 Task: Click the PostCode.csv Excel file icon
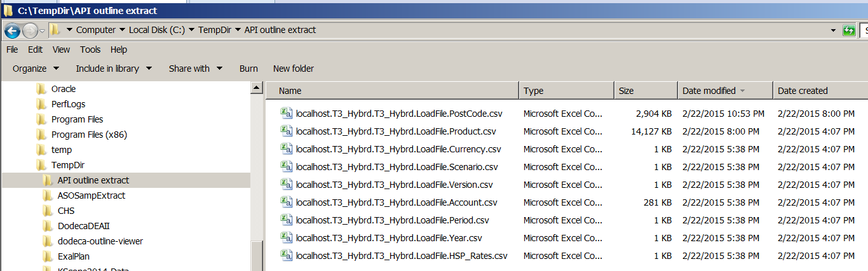[287, 114]
